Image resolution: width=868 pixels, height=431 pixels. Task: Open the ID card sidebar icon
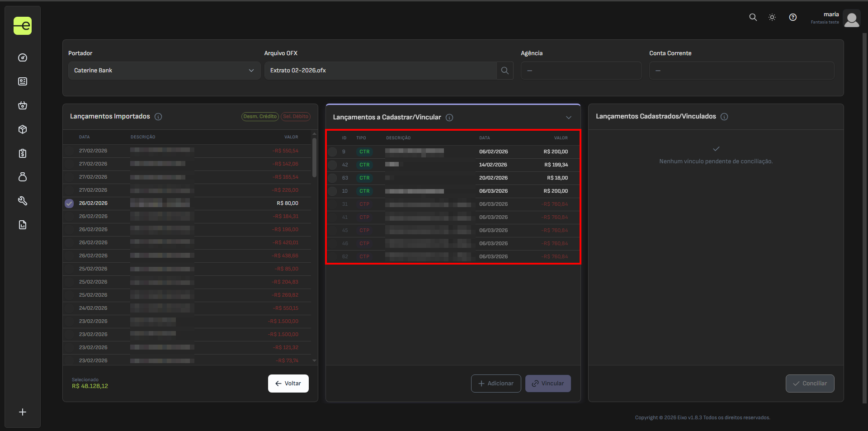23,81
